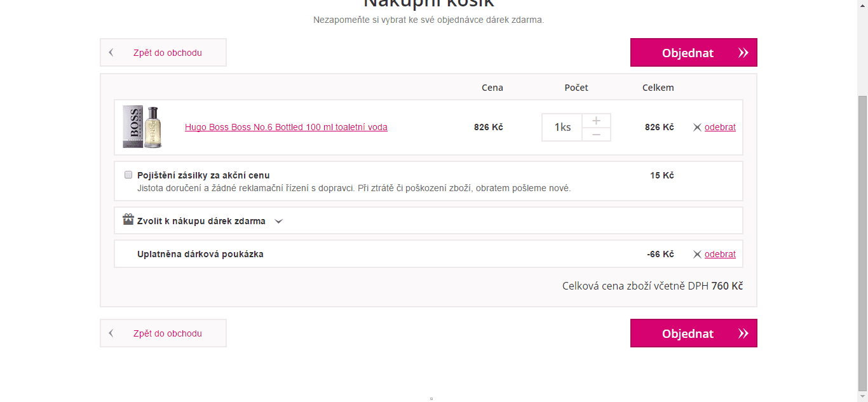Click back arrow icon in top Zpět button
868x402 pixels.
[x=111, y=53]
